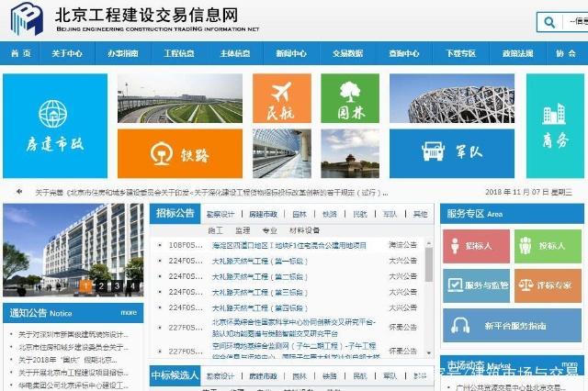
Task: Open 关于中心 navigation item
Action: coord(67,53)
